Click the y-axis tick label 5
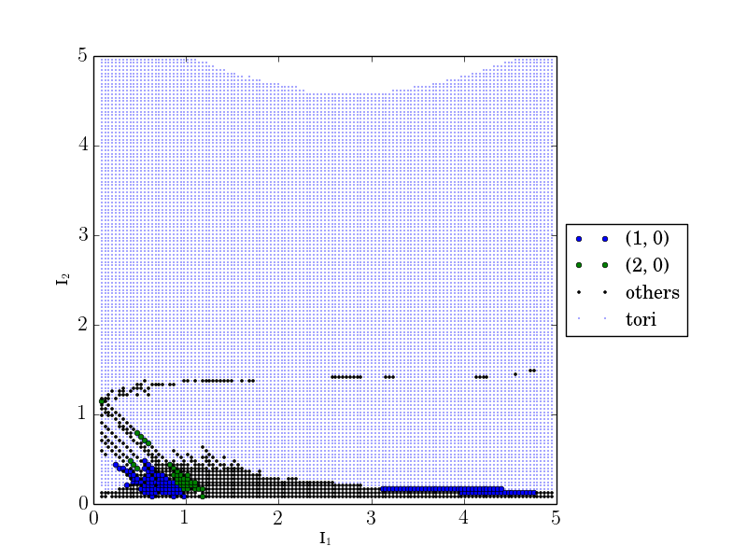The height and width of the screenshot is (560, 747). pyautogui.click(x=83, y=56)
